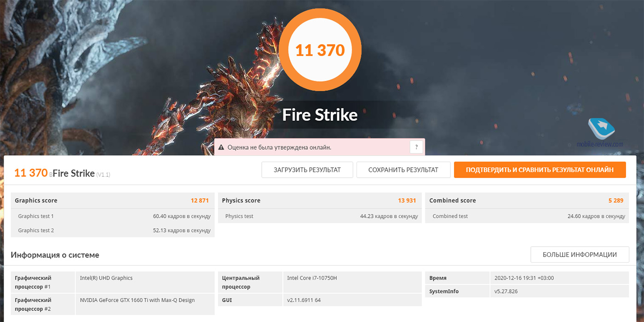Select the Intel(R) UHD Graphics value
The image size is (644, 322).
[106, 278]
